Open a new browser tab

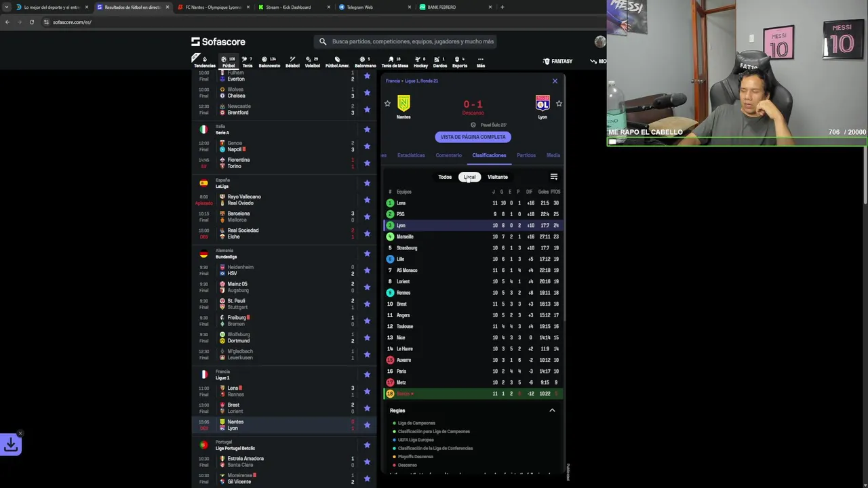502,7
